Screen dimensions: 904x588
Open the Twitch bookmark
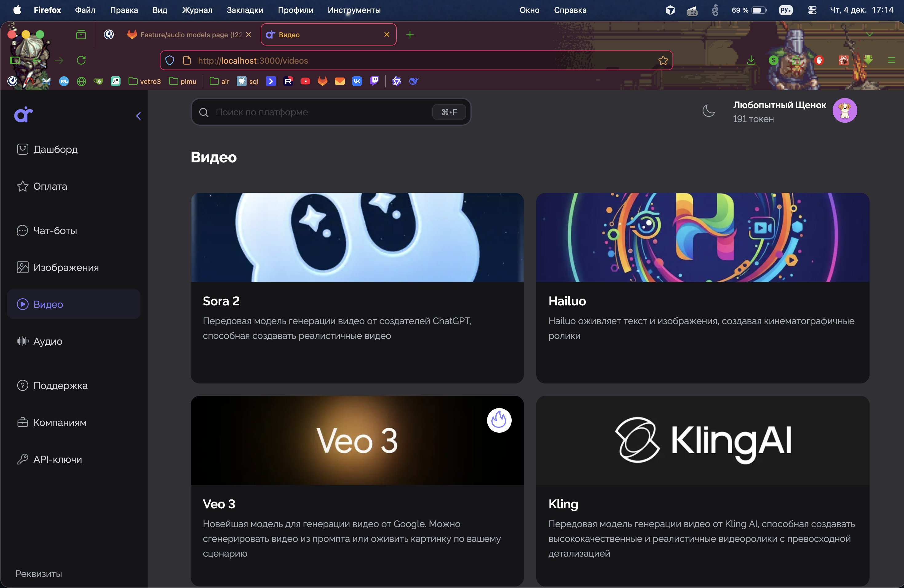(374, 81)
